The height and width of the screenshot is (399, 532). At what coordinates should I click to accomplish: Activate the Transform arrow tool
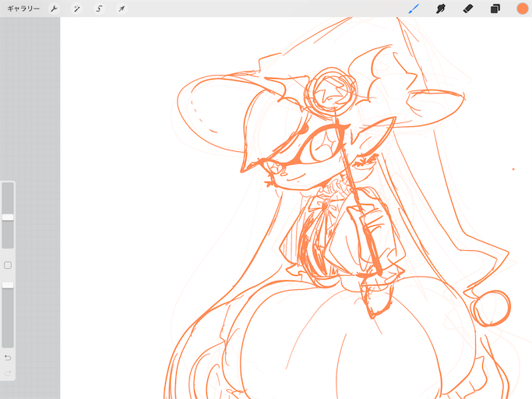tap(122, 9)
